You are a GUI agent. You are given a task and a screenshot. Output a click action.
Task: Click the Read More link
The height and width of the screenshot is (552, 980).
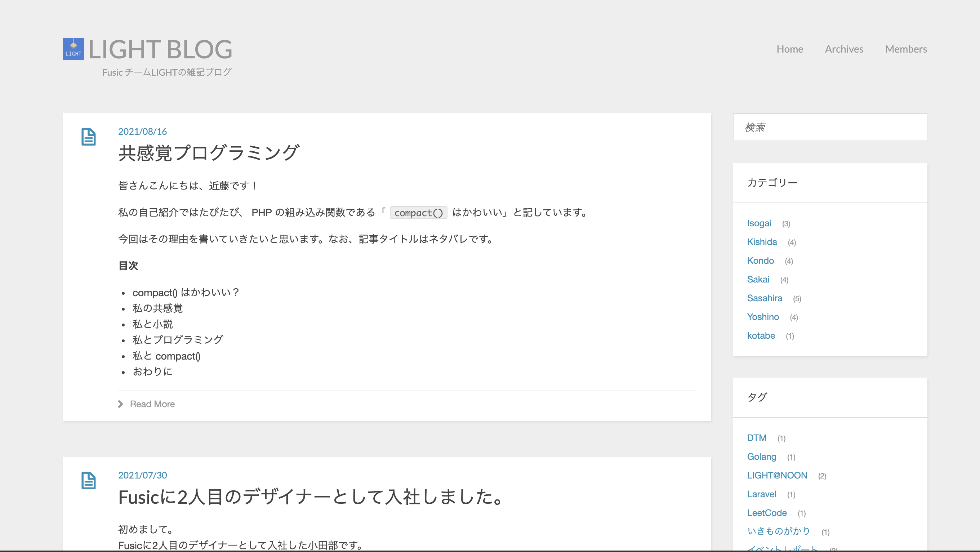[152, 404]
